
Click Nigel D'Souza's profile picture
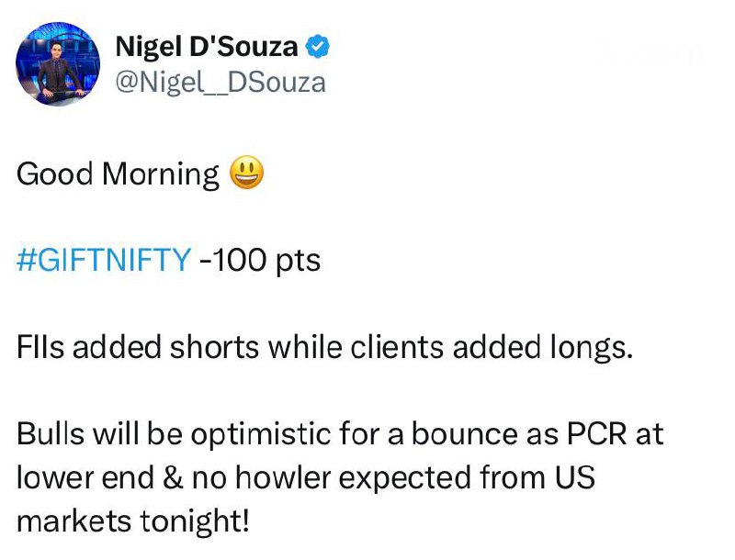(x=58, y=64)
